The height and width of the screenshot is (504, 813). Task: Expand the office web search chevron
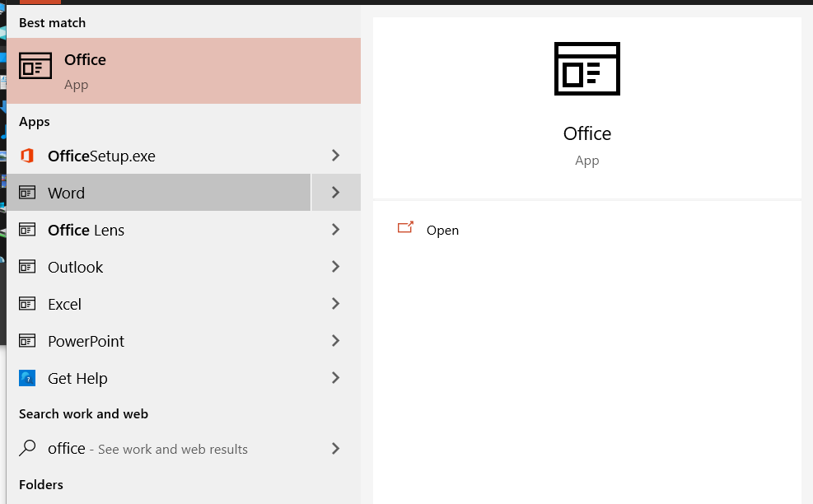point(336,449)
